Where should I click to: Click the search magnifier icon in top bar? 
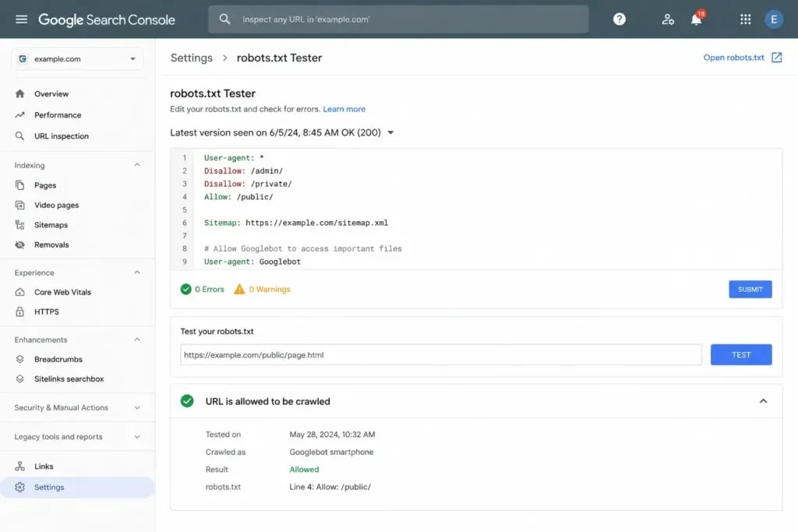pos(224,19)
